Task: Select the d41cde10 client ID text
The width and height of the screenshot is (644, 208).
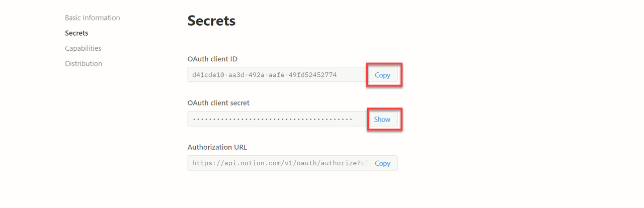Action: coord(264,75)
